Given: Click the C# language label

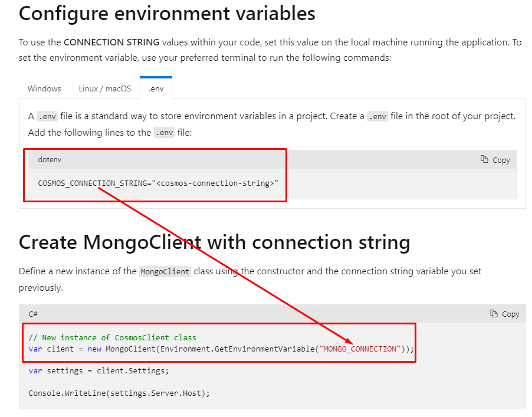Looking at the screenshot, I should pos(32,314).
